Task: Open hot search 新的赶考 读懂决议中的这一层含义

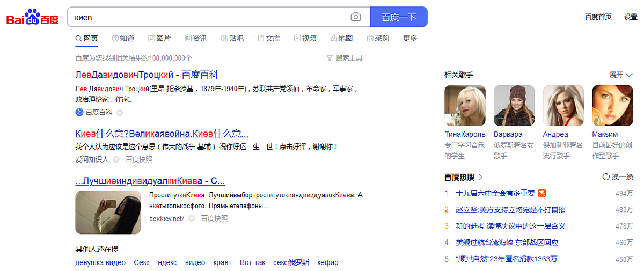Action: pos(510,226)
